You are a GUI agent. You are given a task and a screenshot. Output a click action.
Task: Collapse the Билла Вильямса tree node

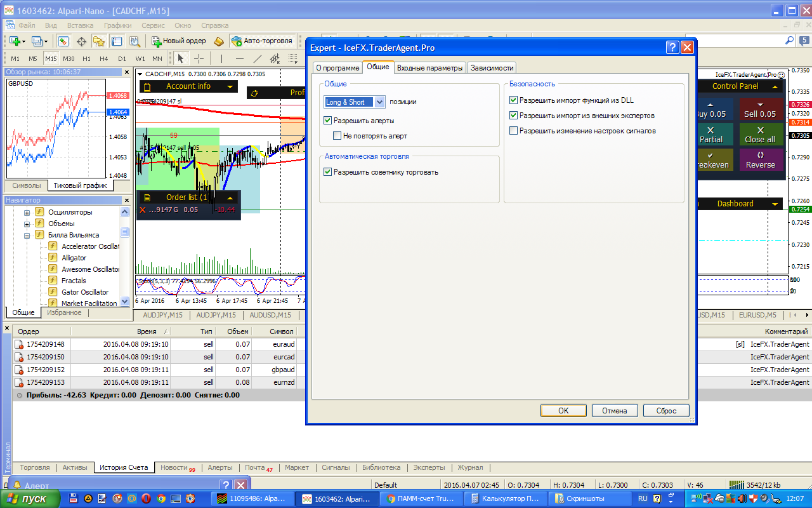click(x=27, y=235)
